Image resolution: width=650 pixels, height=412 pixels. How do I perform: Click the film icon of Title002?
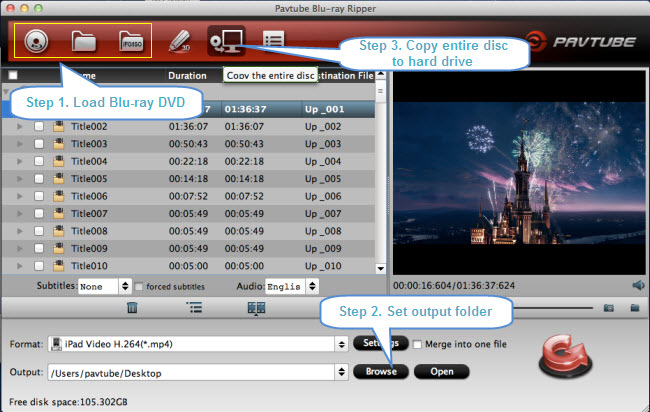point(58,126)
